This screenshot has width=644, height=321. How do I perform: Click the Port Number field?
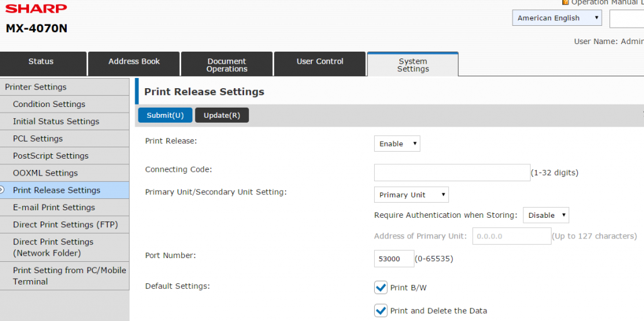(394, 259)
